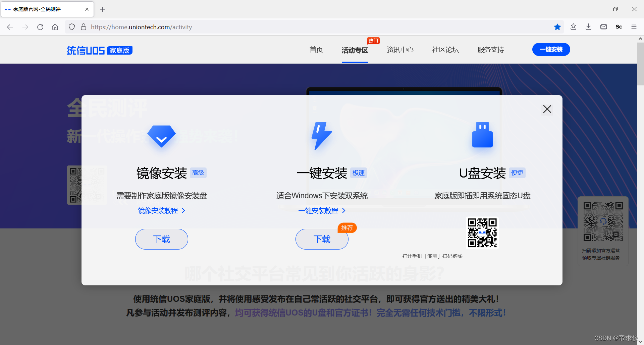644x345 pixels.
Task: Click the 便捷 tag beside U盘安装
Action: click(517, 173)
